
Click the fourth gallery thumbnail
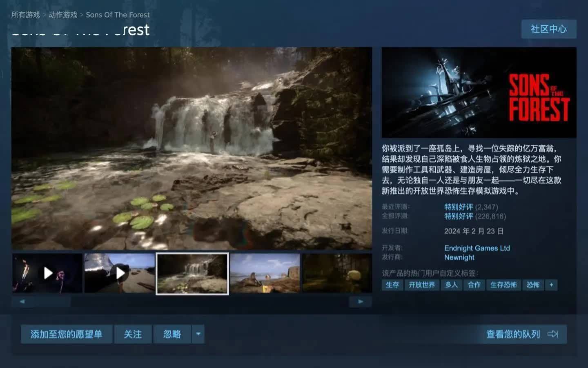pos(265,273)
